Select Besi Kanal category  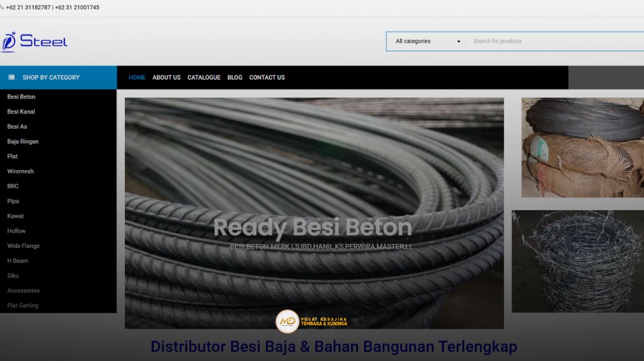click(x=21, y=112)
